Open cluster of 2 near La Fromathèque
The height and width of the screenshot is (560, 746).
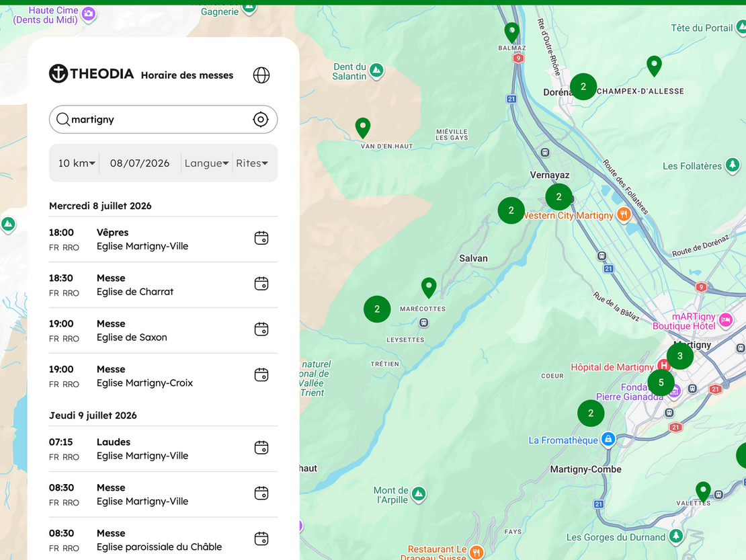click(x=591, y=413)
